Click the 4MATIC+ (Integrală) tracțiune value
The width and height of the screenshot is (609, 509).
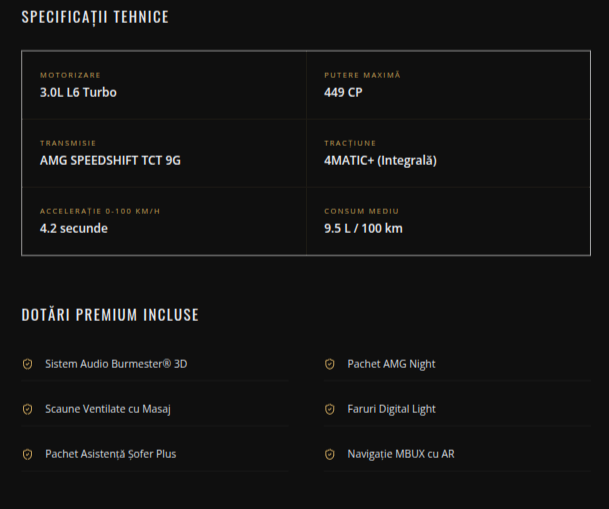point(381,160)
